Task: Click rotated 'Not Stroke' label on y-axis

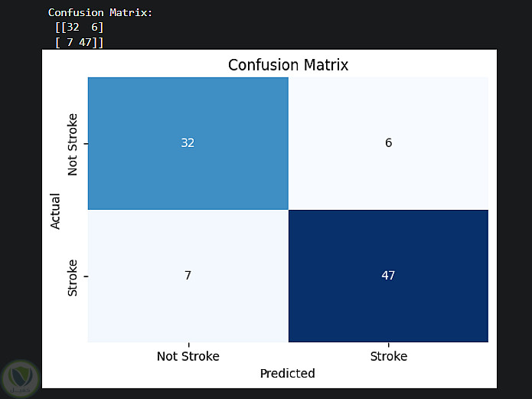Action: [73, 144]
